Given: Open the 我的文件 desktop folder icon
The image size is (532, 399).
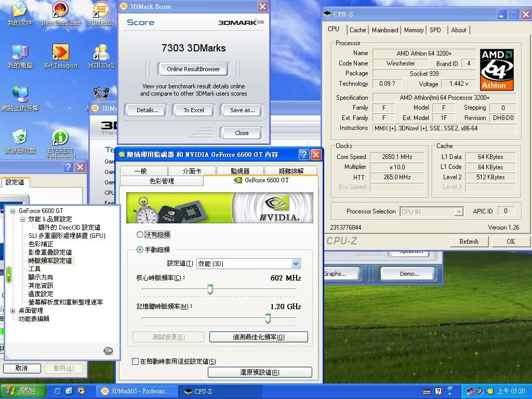Looking at the screenshot, I should 20,14.
